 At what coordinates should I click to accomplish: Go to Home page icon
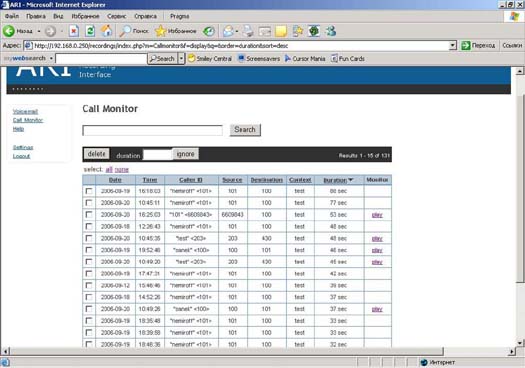pyautogui.click(x=106, y=31)
